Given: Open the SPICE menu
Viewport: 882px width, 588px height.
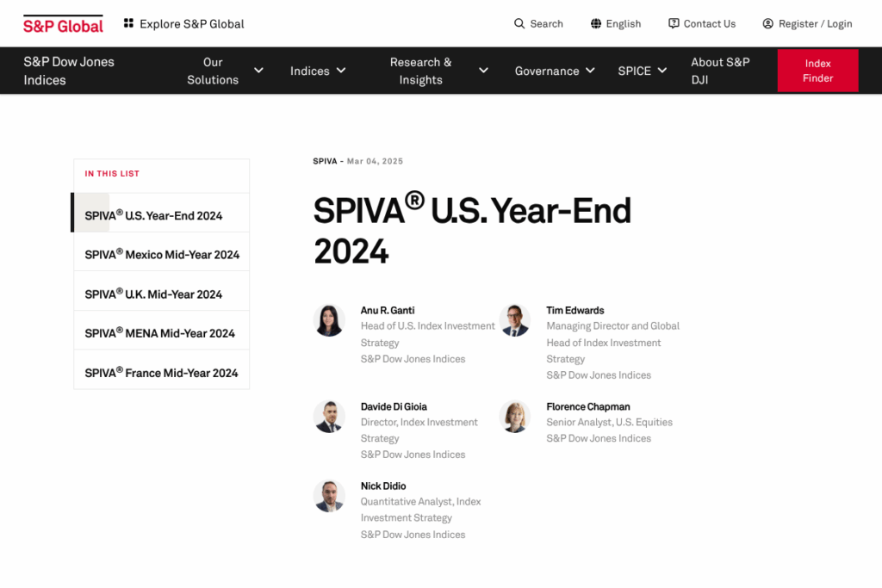Looking at the screenshot, I should 634,71.
